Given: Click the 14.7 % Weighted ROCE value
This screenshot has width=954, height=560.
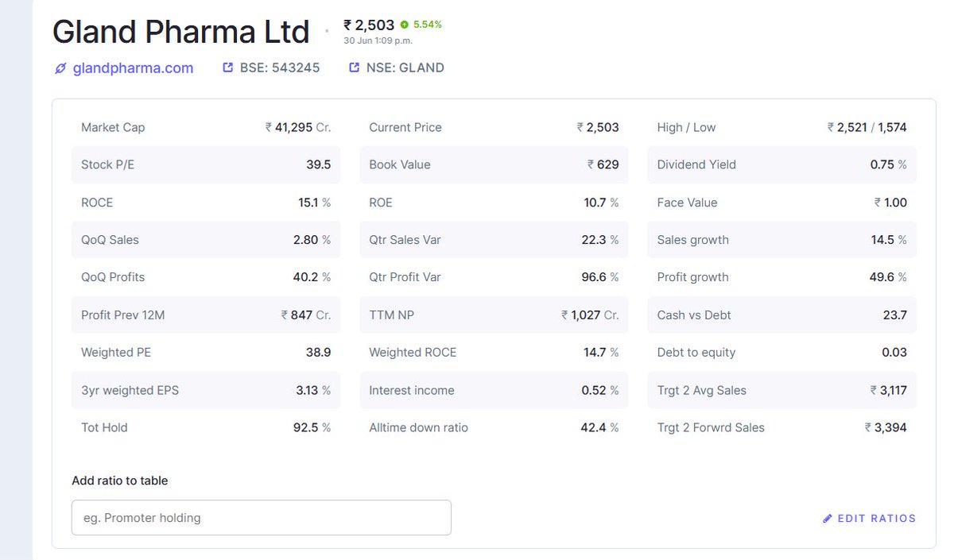Looking at the screenshot, I should point(601,352).
